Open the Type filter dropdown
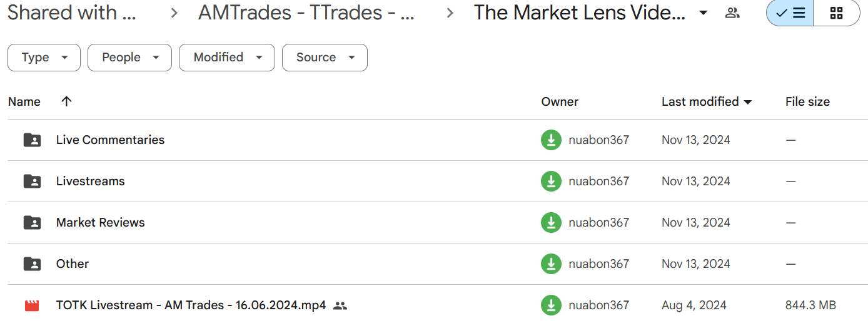The width and height of the screenshot is (868, 323). click(44, 58)
